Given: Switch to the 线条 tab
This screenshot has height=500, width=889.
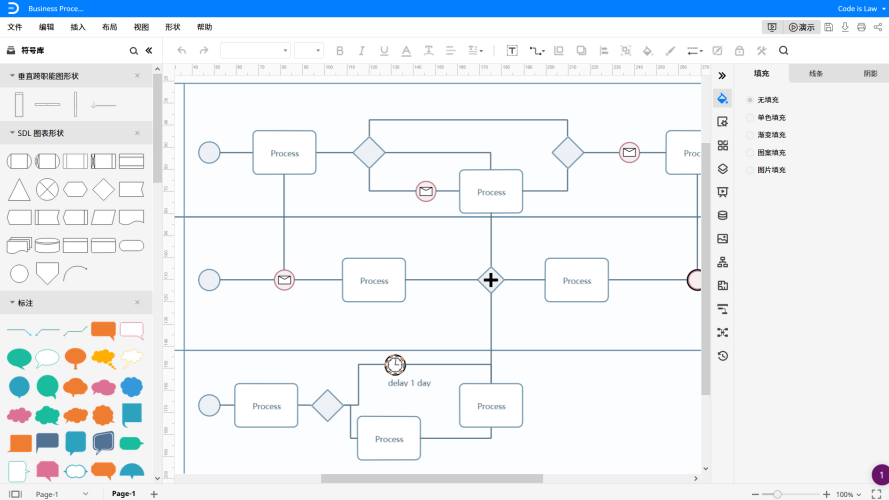Looking at the screenshot, I should pyautogui.click(x=816, y=74).
